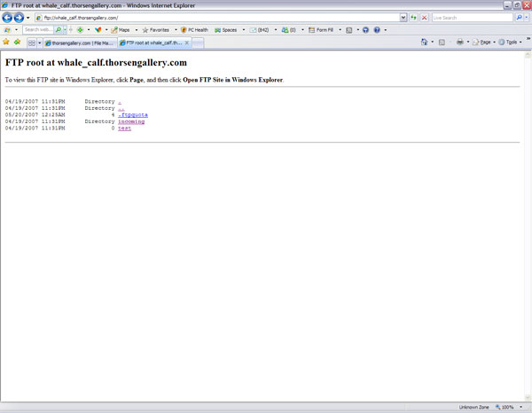This screenshot has height=413, width=532.
Task: Open the incoming directory link
Action: click(131, 121)
